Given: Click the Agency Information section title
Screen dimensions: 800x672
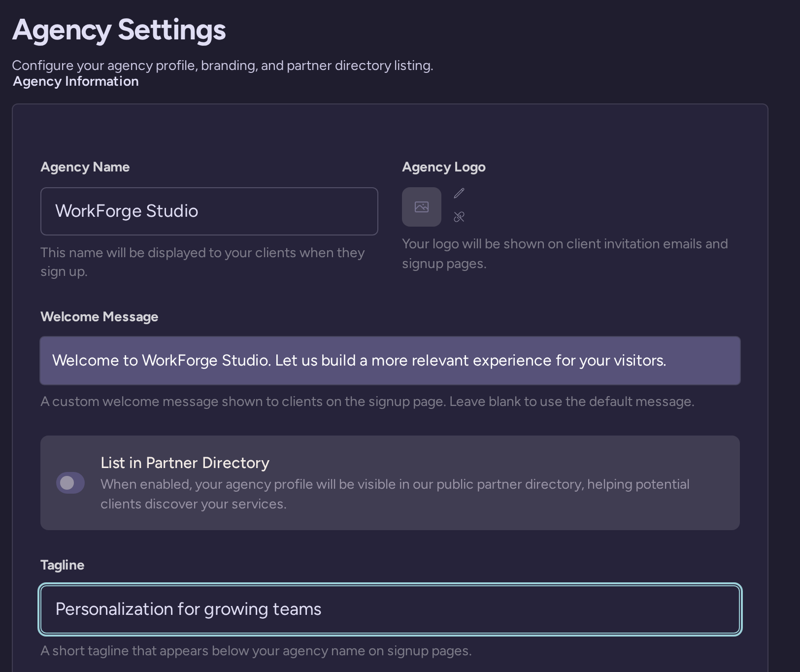Looking at the screenshot, I should pyautogui.click(x=76, y=81).
